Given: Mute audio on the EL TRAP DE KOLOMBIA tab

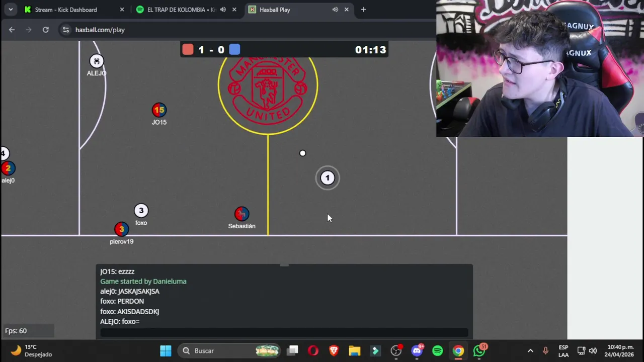Looking at the screenshot, I should [x=223, y=10].
